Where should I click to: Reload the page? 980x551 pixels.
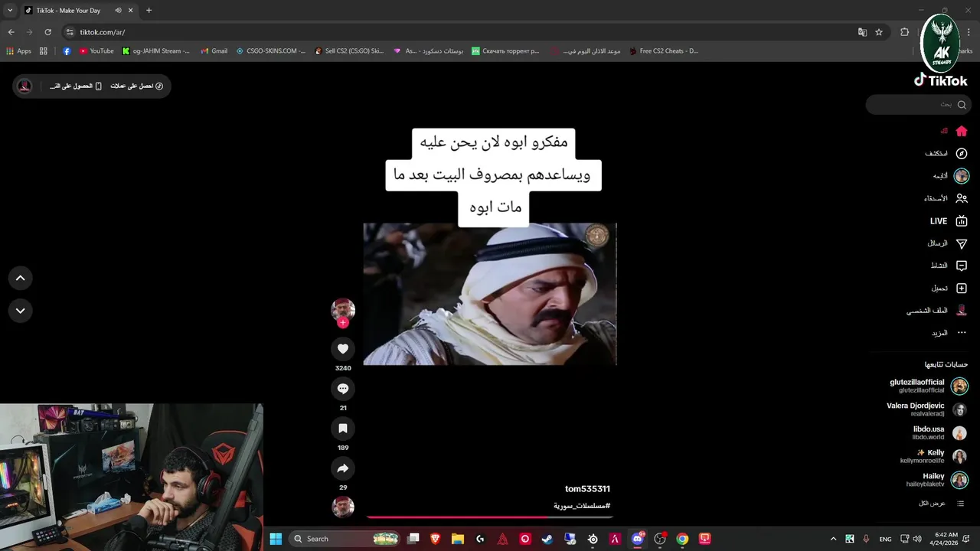(x=47, y=32)
